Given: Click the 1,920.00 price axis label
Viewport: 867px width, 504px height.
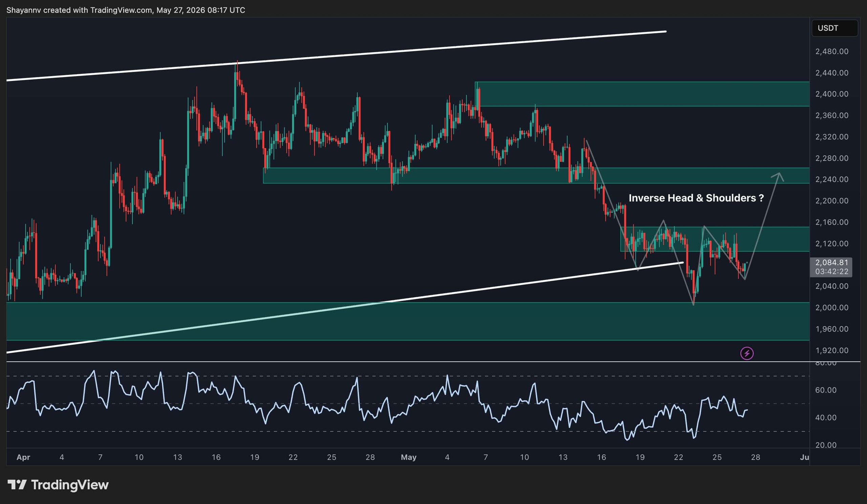Looking at the screenshot, I should coord(832,351).
